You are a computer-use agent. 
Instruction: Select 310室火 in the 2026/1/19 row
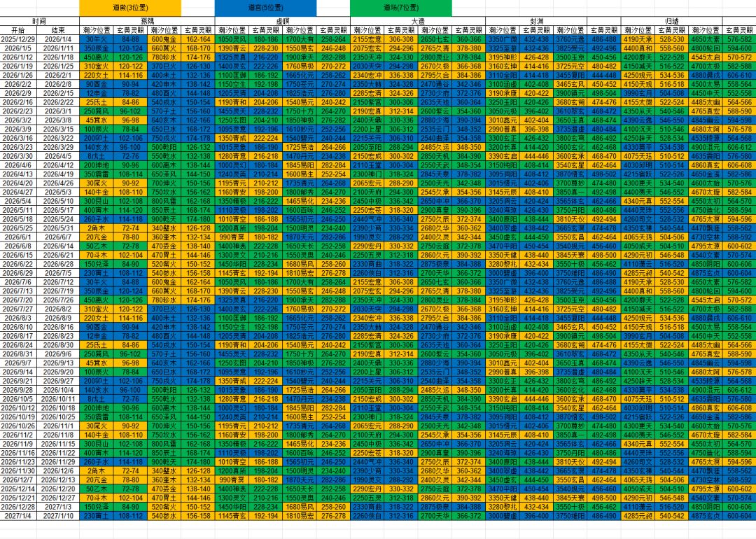(x=97, y=66)
